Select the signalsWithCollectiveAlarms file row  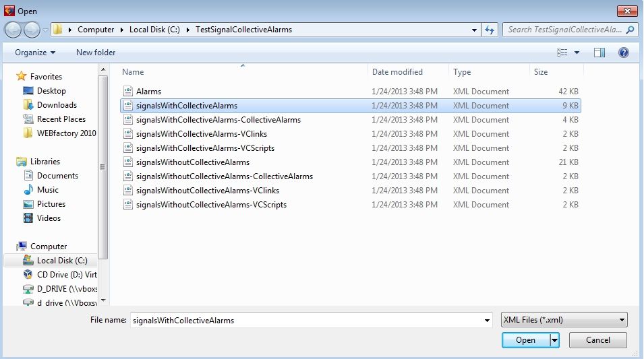tap(351, 106)
